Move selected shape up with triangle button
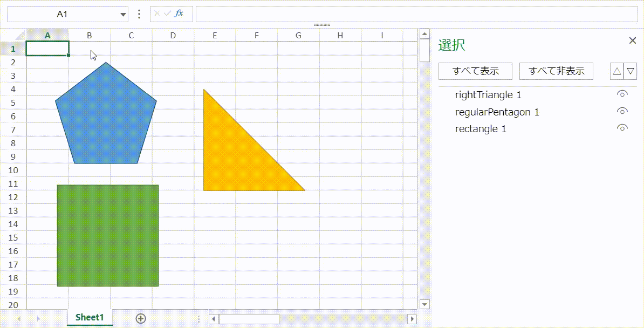This screenshot has height=328, width=644. 616,71
